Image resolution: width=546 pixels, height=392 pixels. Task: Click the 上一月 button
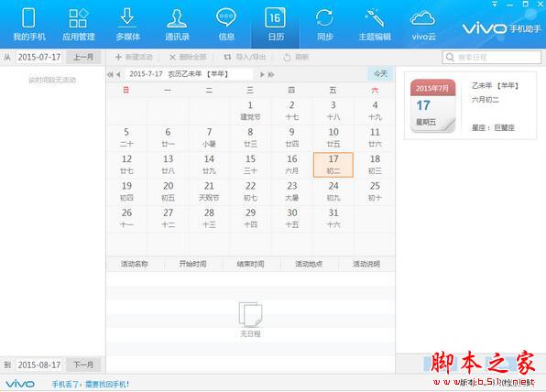83,57
